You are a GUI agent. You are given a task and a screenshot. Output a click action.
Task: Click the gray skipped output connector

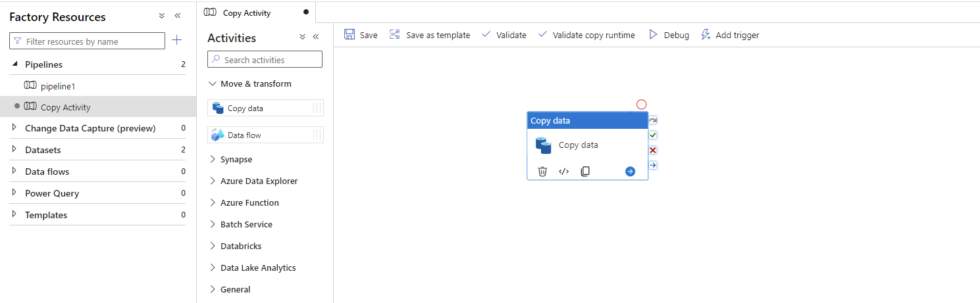tap(653, 121)
